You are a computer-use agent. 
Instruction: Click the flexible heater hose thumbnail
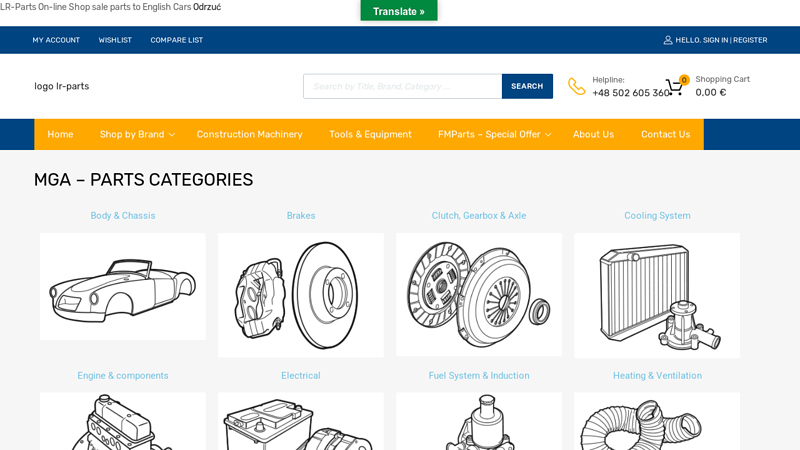[657, 421]
